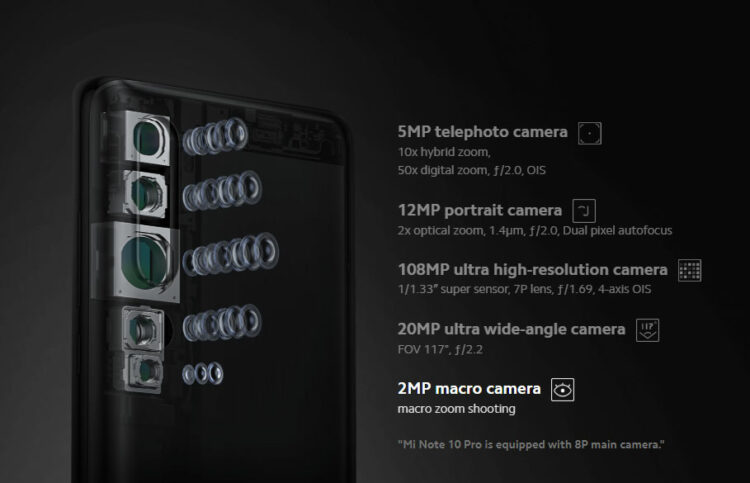The width and height of the screenshot is (750, 483).
Task: Click the Mi Note 10 Pro footnote
Action: click(531, 445)
